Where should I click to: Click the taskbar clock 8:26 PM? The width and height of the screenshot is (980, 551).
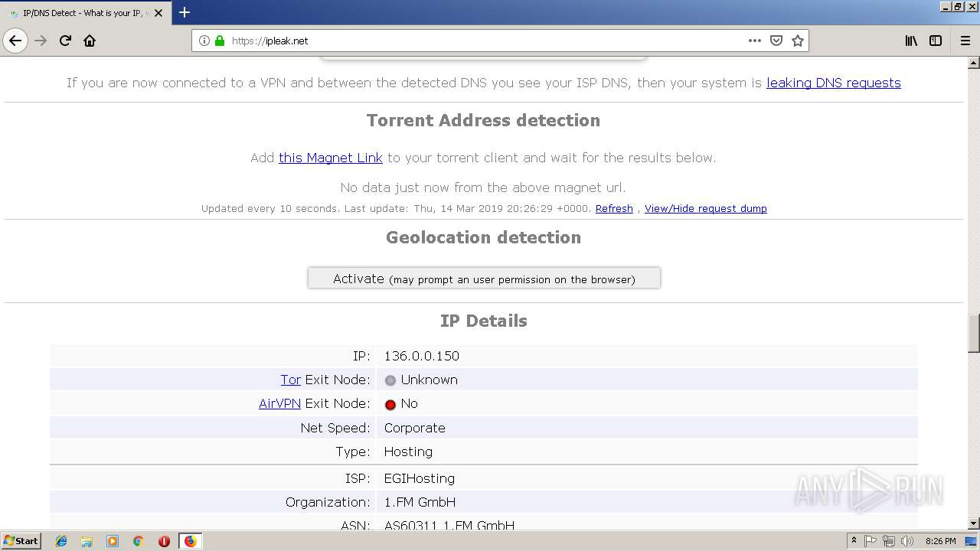[940, 541]
